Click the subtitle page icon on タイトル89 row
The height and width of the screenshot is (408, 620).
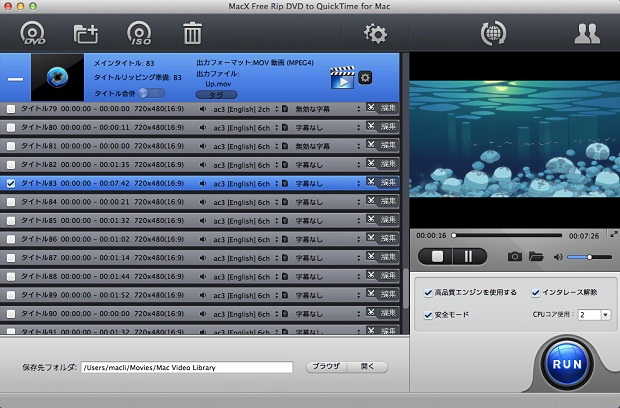pos(285,295)
